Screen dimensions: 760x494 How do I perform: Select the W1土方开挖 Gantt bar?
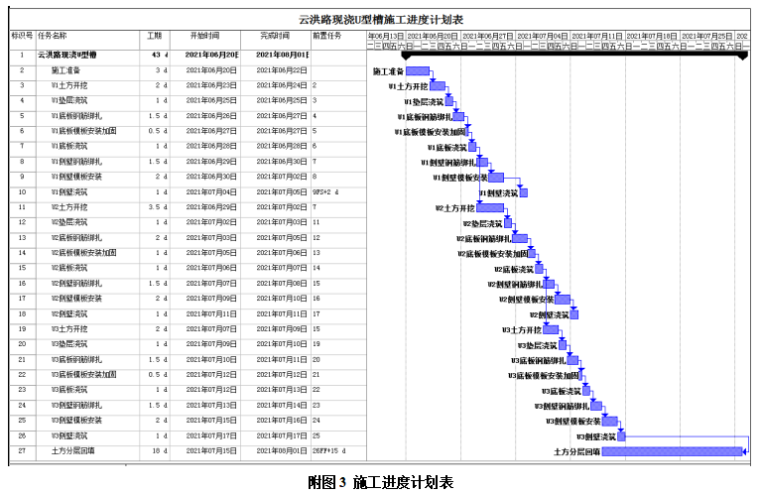[x=438, y=86]
